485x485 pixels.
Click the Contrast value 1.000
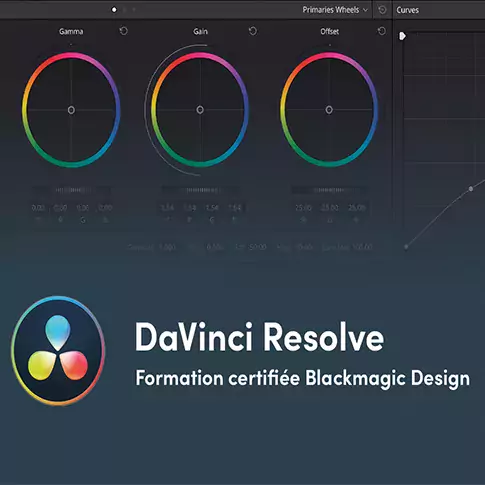tap(168, 247)
